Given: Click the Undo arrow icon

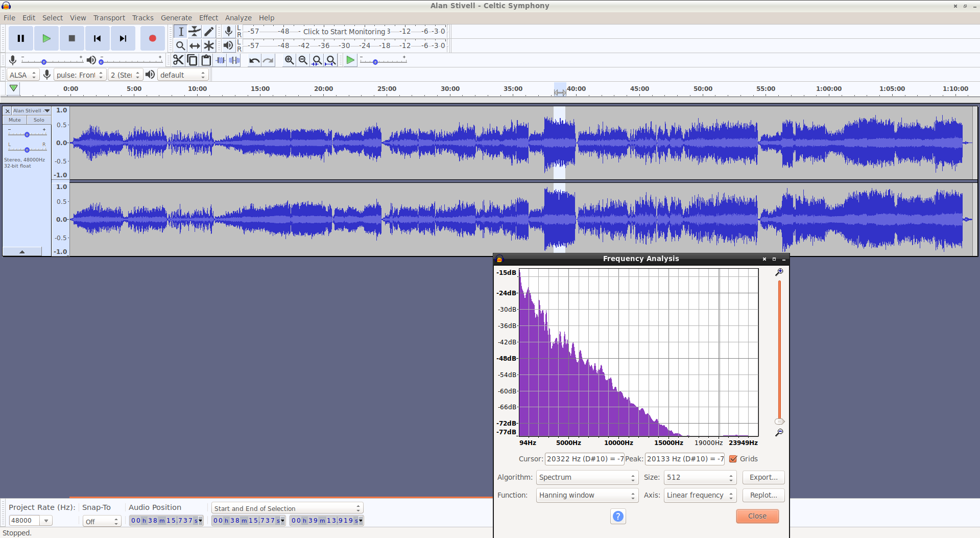Looking at the screenshot, I should (x=254, y=60).
